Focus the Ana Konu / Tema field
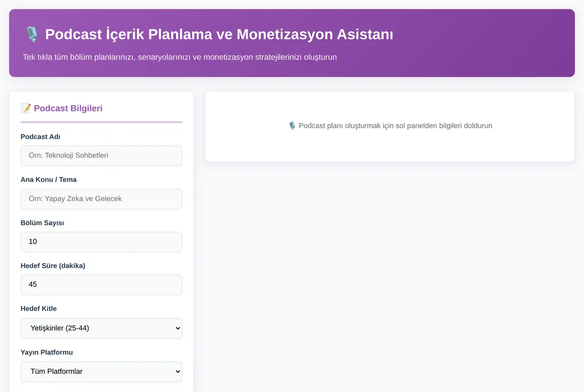584x392 pixels. [101, 199]
